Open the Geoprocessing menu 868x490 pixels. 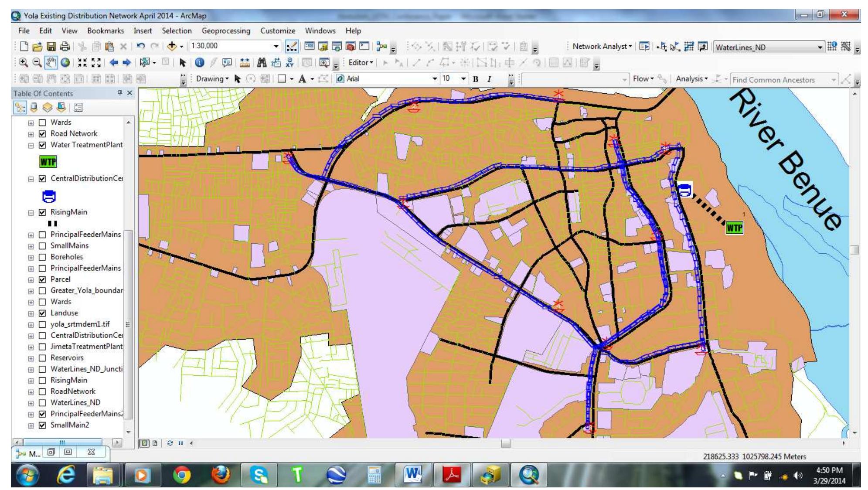click(226, 31)
